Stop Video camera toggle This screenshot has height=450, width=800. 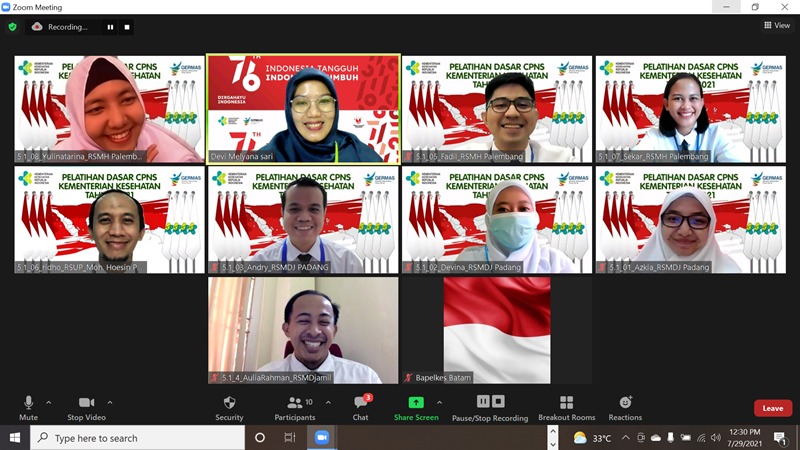point(88,406)
